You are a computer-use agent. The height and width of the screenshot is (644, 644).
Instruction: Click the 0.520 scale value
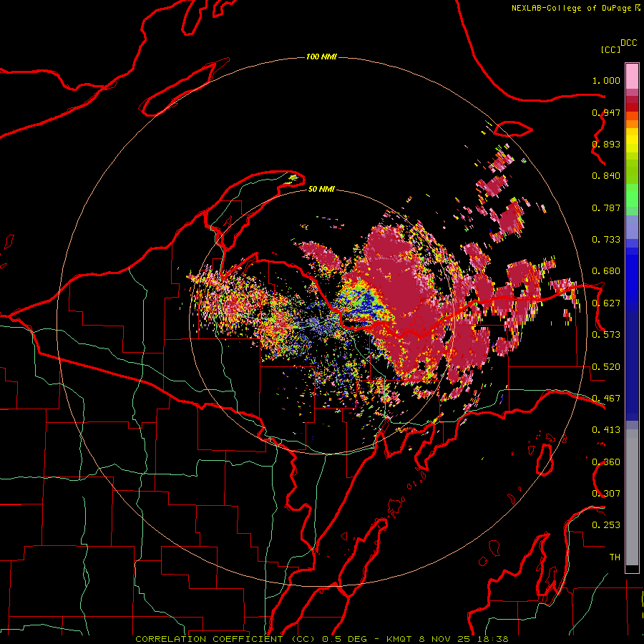pos(606,367)
